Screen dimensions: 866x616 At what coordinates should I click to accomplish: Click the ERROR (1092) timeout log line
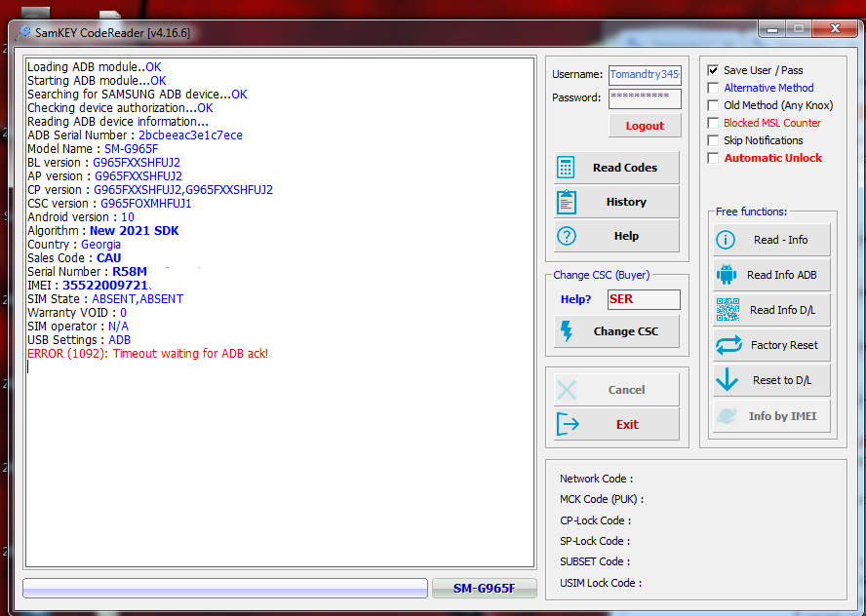pyautogui.click(x=147, y=353)
